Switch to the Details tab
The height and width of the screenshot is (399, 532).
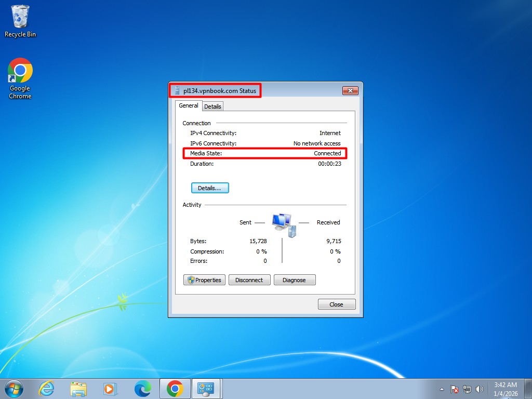coord(212,106)
